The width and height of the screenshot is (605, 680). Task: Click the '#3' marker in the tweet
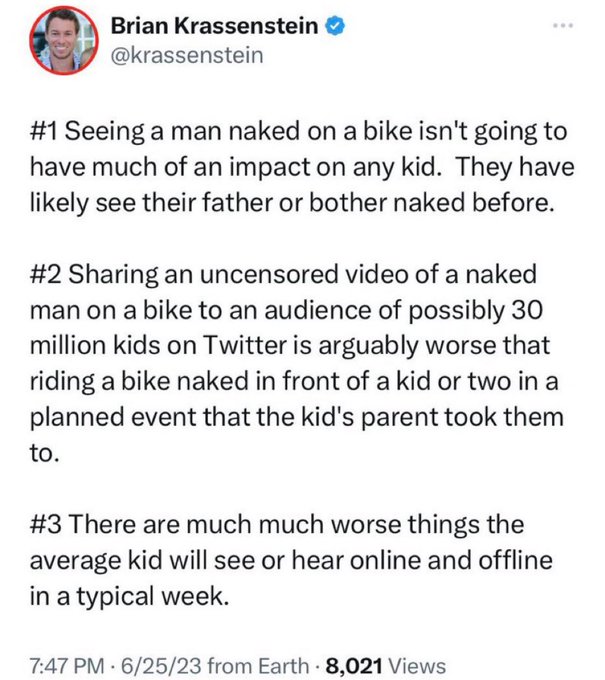(47, 524)
